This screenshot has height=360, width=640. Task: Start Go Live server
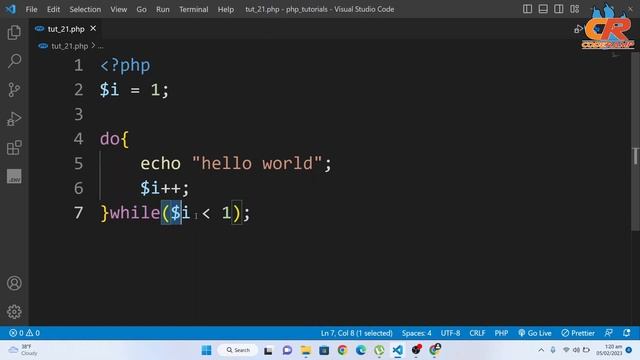(x=535, y=333)
